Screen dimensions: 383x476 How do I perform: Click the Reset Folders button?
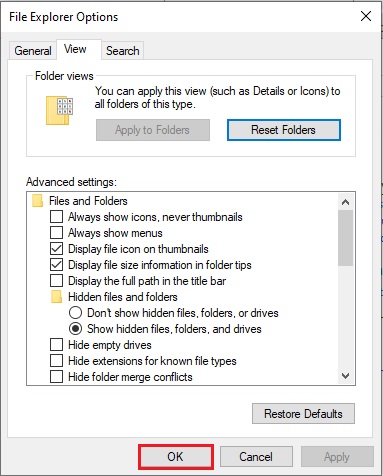point(284,130)
